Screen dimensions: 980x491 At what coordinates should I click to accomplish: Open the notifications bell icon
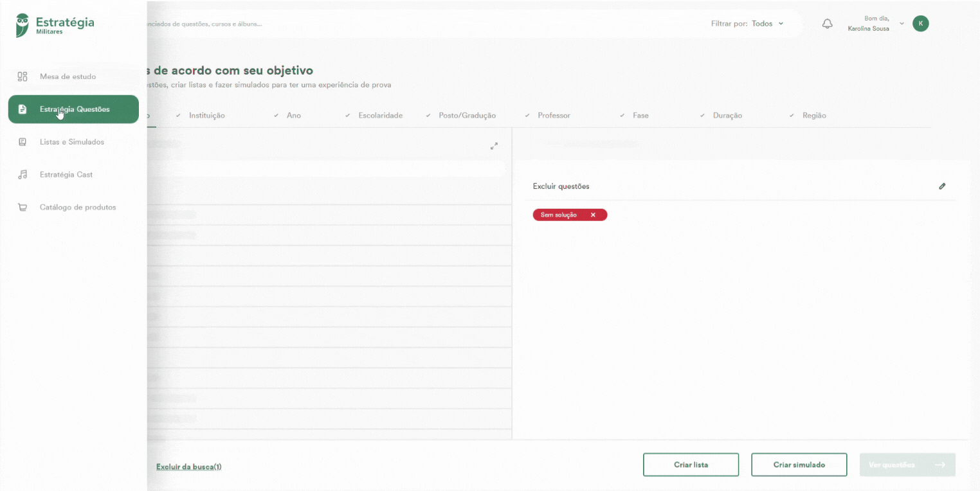(828, 24)
